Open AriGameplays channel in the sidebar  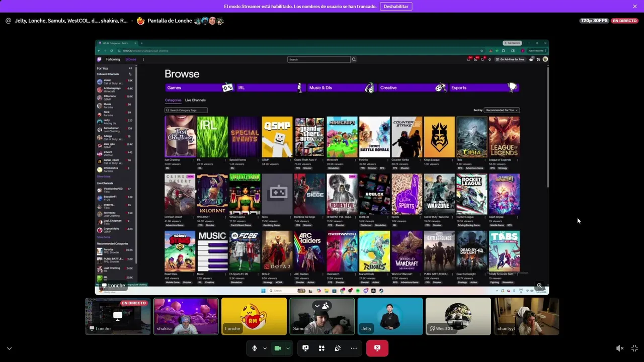[x=115, y=89]
